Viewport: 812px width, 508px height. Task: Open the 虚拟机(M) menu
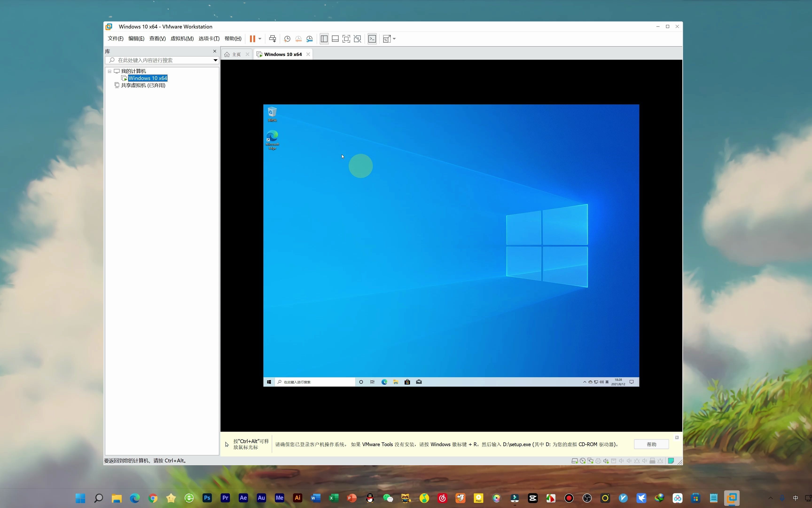point(182,39)
